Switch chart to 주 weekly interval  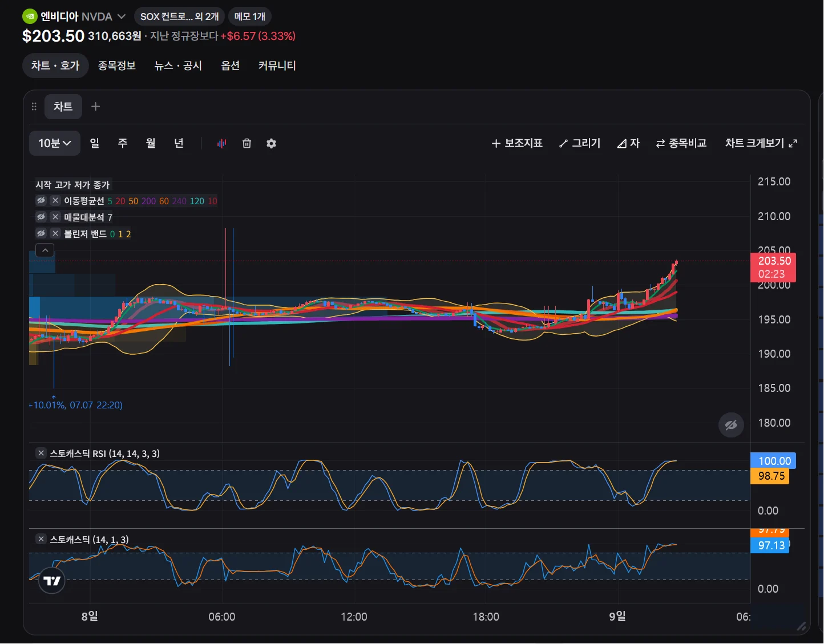(123, 143)
